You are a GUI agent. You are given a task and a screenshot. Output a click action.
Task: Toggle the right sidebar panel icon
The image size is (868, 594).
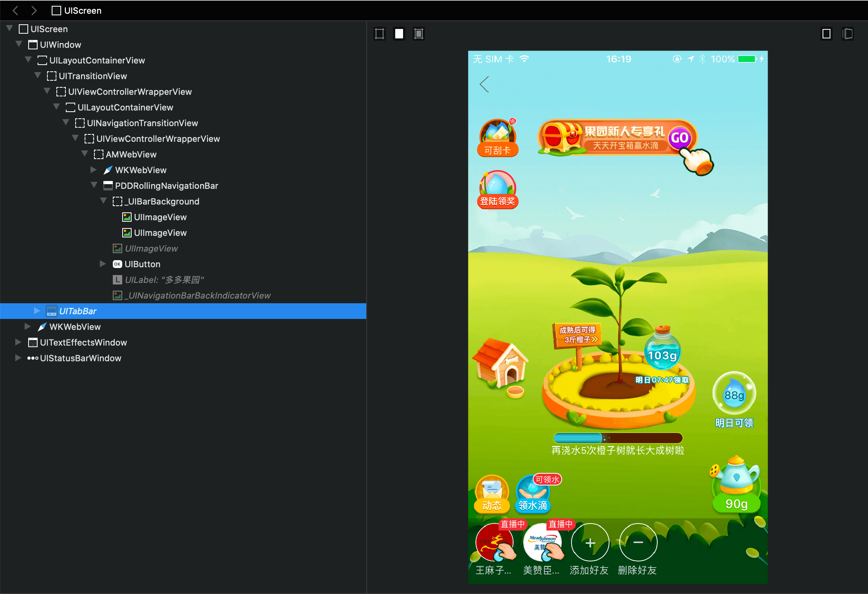[x=847, y=34]
